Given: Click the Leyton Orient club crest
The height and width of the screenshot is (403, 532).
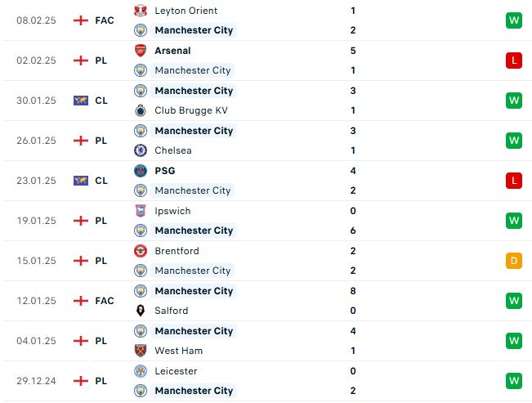Looking at the screenshot, I should (141, 11).
